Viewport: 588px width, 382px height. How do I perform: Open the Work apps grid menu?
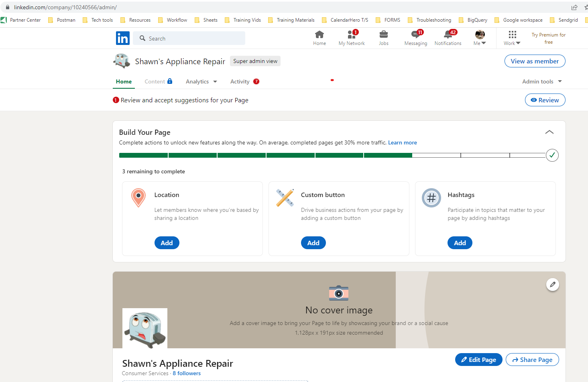pos(512,38)
